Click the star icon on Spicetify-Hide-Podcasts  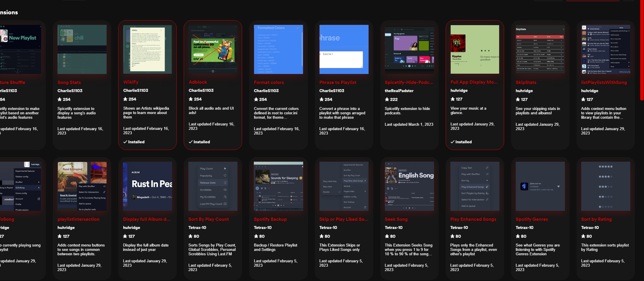[x=387, y=99]
